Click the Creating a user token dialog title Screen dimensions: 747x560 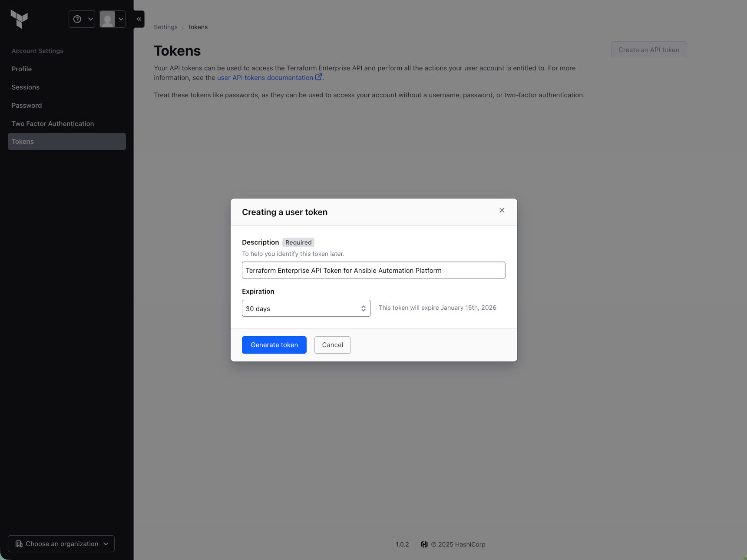click(284, 212)
